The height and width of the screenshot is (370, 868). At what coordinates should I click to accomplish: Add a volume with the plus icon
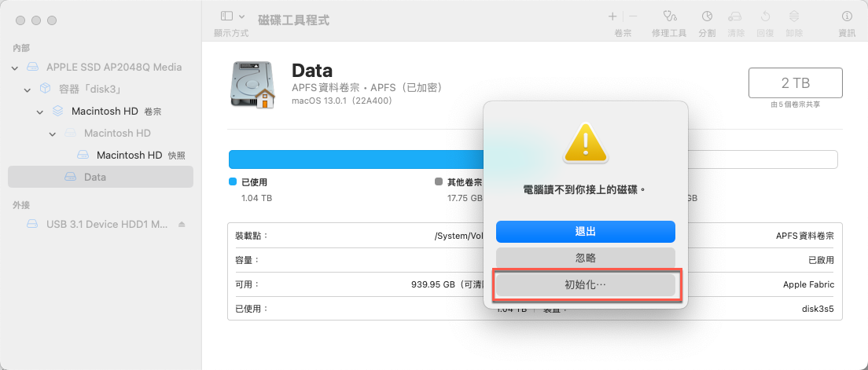tap(612, 16)
